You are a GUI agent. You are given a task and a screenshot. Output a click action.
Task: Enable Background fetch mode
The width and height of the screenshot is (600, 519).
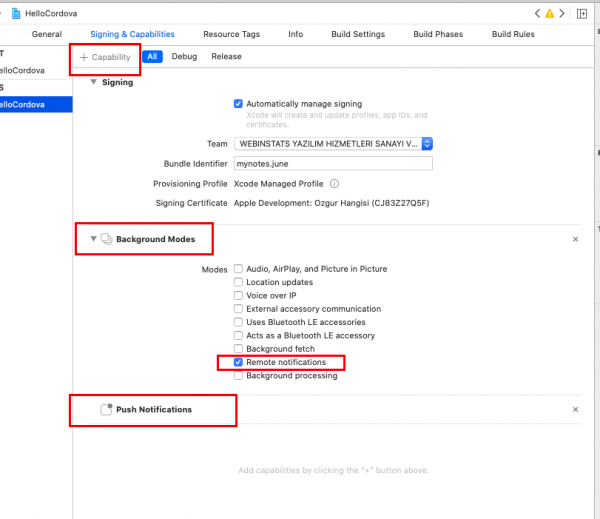pyautogui.click(x=238, y=349)
